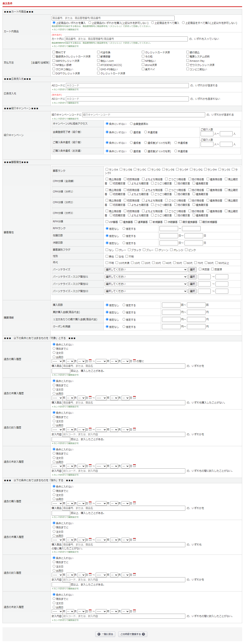Open start-date calendar for 対象 過去の購入履歴
Viewport: 244px width, 644px height.
tap(90, 361)
